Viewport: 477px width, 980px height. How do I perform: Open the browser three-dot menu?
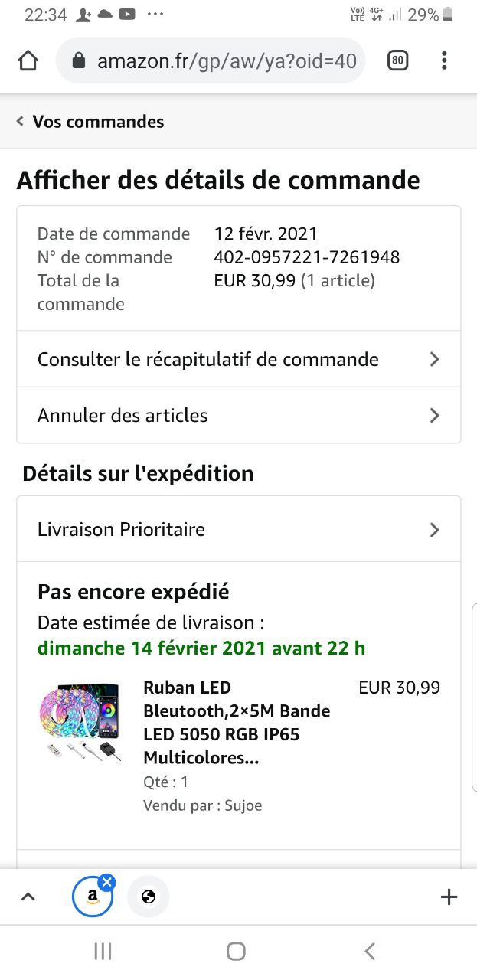pyautogui.click(x=444, y=60)
